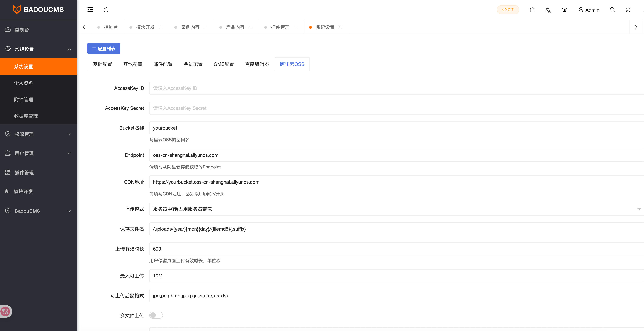The width and height of the screenshot is (644, 331).
Task: Clear the cache via trash icon
Action: (565, 10)
